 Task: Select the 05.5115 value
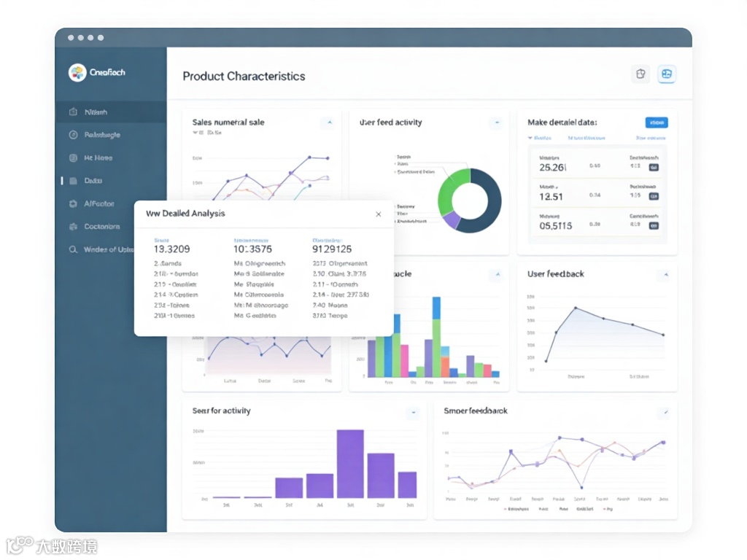(555, 226)
